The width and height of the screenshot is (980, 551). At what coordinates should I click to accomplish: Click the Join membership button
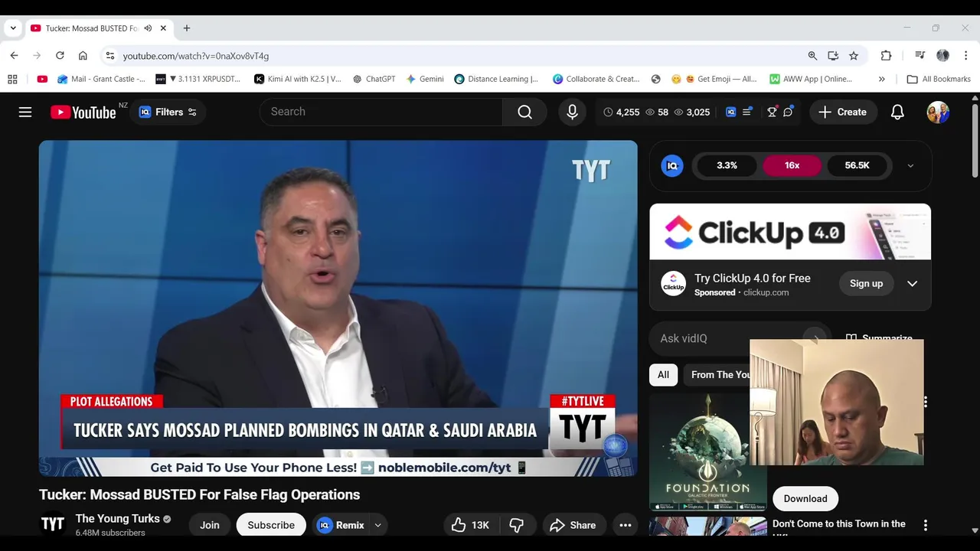210,525
